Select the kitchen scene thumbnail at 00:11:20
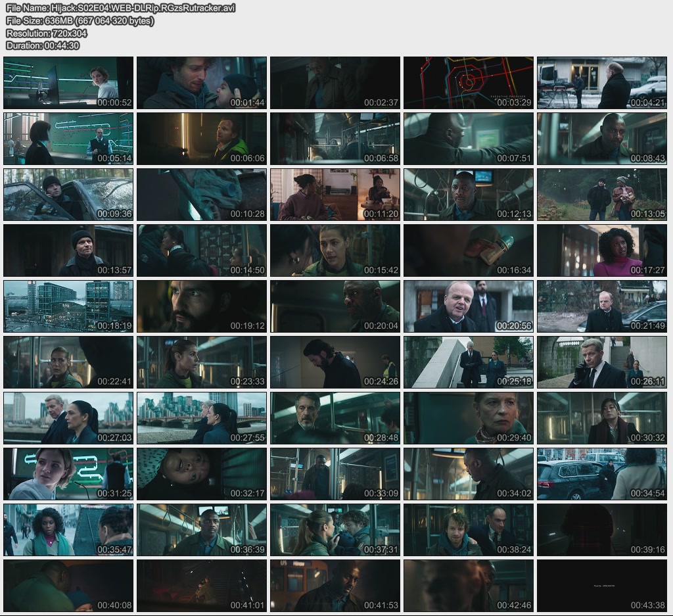 (x=335, y=195)
